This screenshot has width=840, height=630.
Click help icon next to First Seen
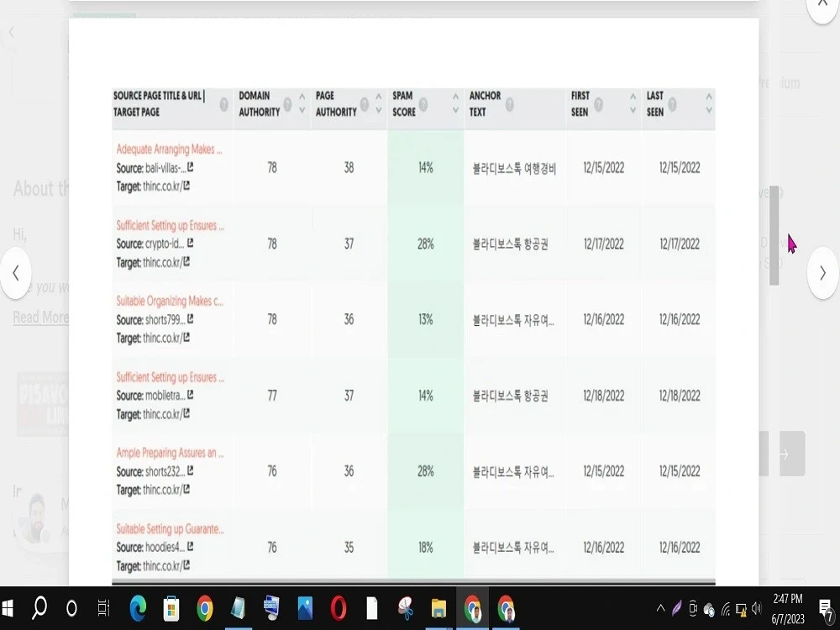[x=598, y=104]
